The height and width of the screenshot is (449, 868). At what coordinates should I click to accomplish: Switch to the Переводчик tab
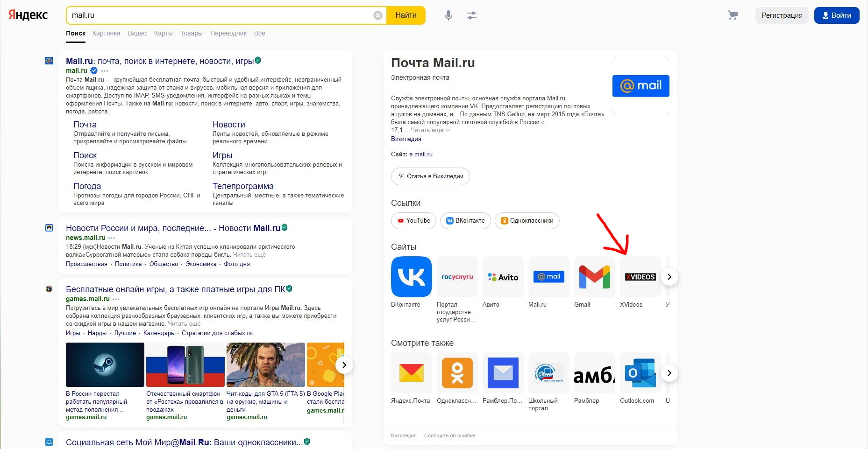tap(228, 33)
